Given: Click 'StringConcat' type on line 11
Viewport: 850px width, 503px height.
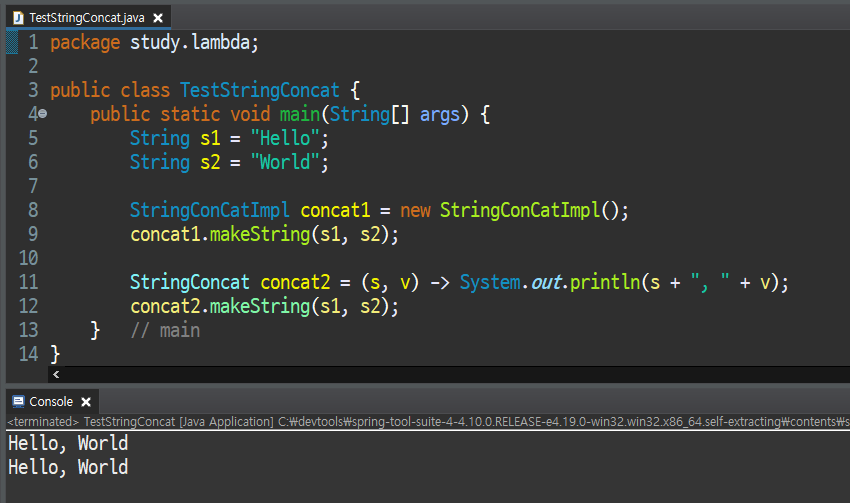Looking at the screenshot, I should pos(190,282).
